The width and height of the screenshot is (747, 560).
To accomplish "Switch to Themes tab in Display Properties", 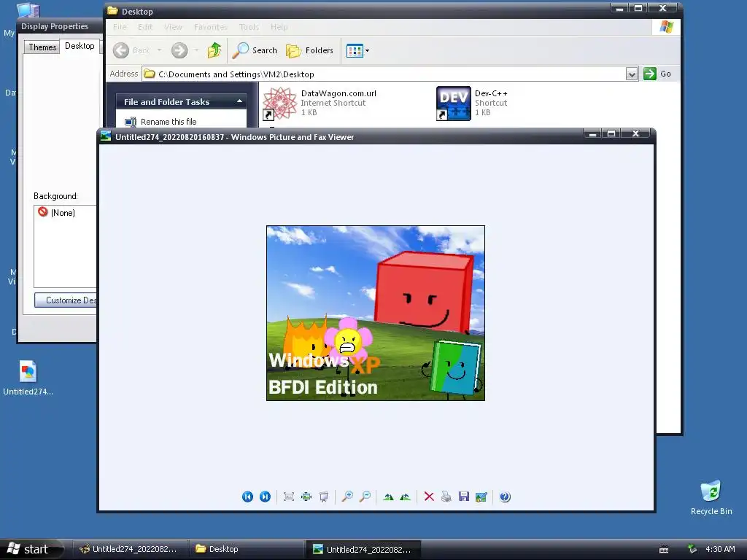I will pos(42,47).
